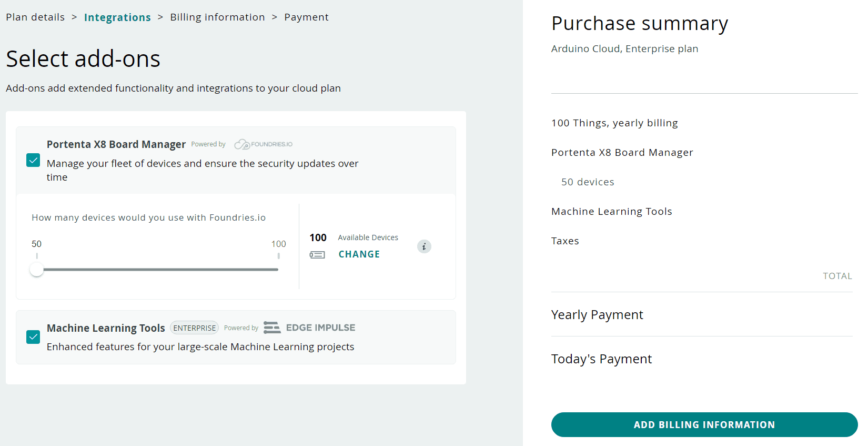Select the Integrations breadcrumb step
The width and height of the screenshot is (868, 446).
tap(117, 17)
